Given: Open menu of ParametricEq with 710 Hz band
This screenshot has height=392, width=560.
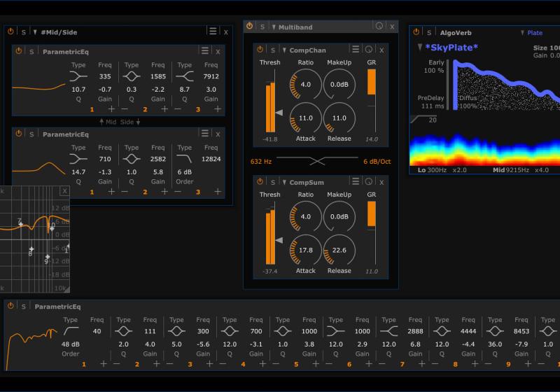Looking at the screenshot, I should 205,133.
